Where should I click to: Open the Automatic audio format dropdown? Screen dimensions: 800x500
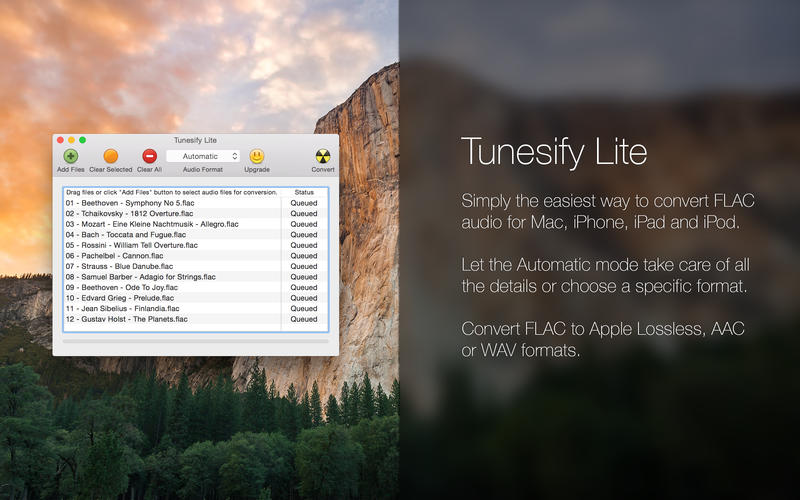pyautogui.click(x=203, y=156)
